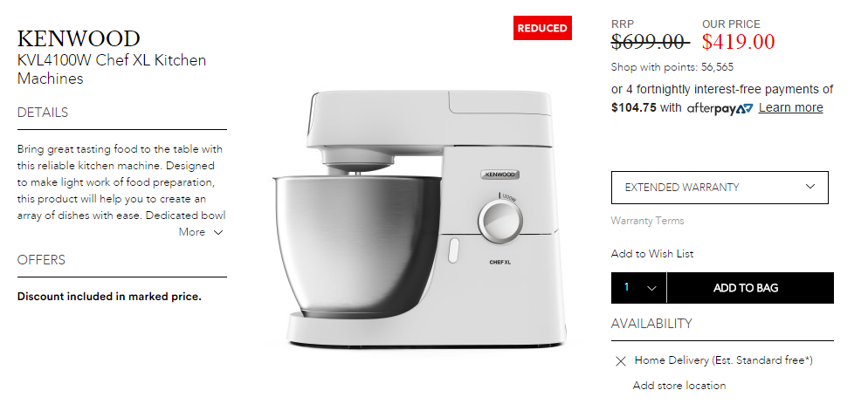This screenshot has height=404, width=868.
Task: Click the X icon beside Home Delivery
Action: tap(621, 361)
